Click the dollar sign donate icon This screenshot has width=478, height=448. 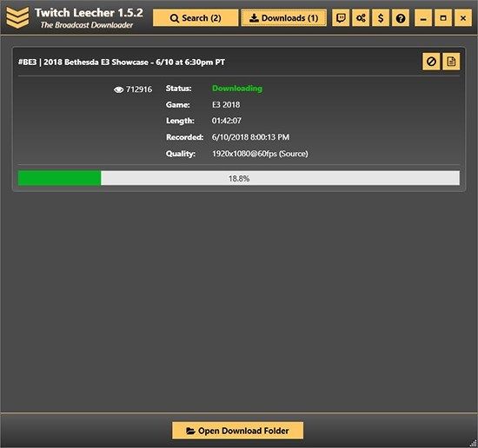click(x=381, y=18)
